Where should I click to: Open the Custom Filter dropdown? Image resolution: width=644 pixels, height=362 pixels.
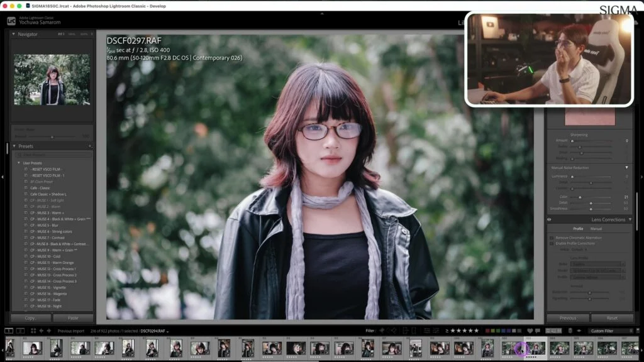[611, 331]
